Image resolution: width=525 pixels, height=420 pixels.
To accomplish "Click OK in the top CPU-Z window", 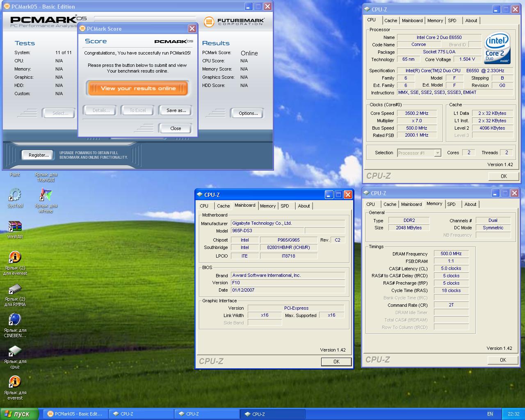I will coord(504,176).
